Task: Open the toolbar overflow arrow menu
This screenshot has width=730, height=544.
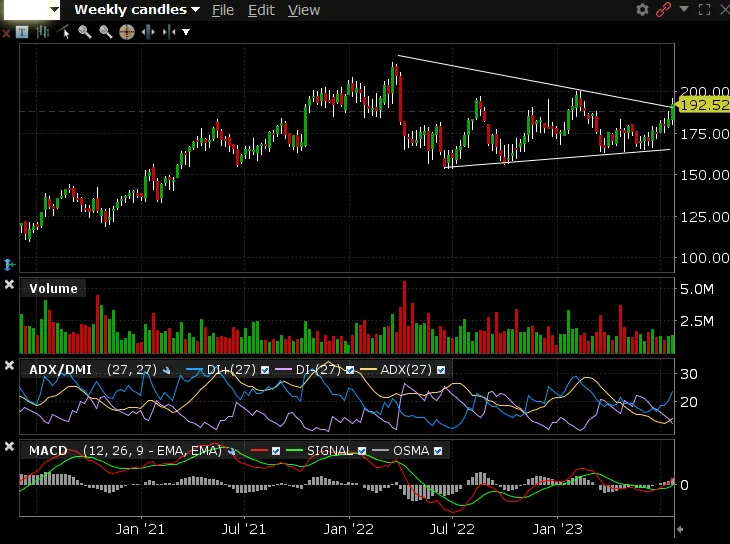Action: click(186, 32)
